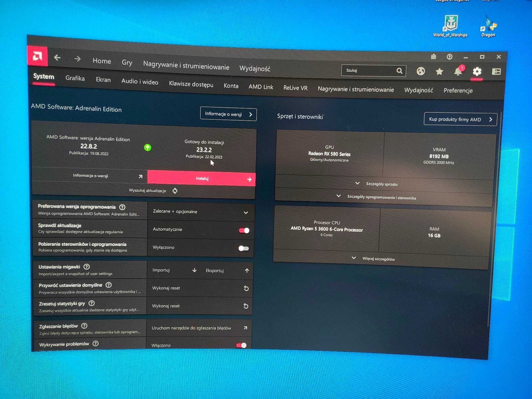Click help icon beside Zgłaszanie błędów
The height and width of the screenshot is (399, 532).
click(x=84, y=326)
